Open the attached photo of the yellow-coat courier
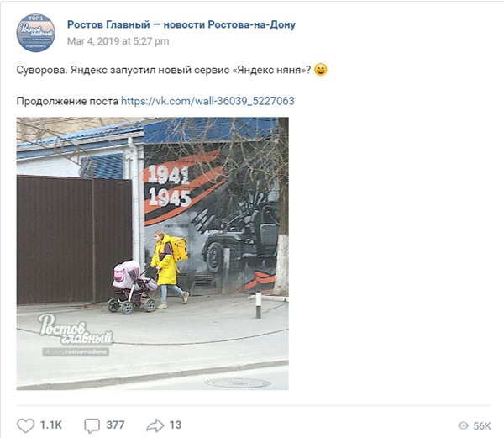This screenshot has width=504, height=438. pos(152,253)
